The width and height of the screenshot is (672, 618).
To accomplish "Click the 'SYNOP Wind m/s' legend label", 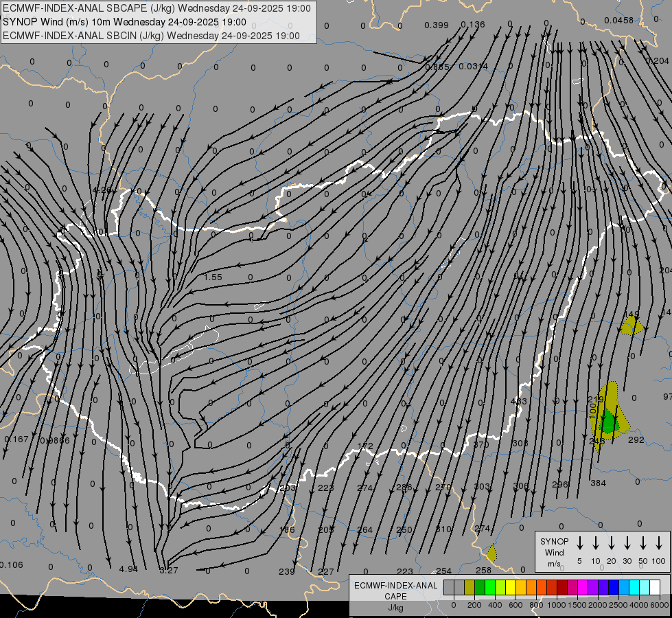I will point(554,552).
